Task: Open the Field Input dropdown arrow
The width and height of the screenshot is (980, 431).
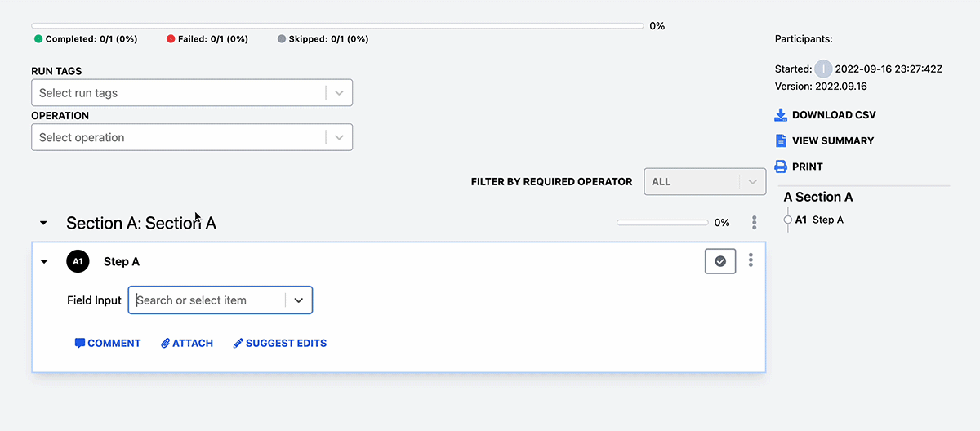Action: 299,300
